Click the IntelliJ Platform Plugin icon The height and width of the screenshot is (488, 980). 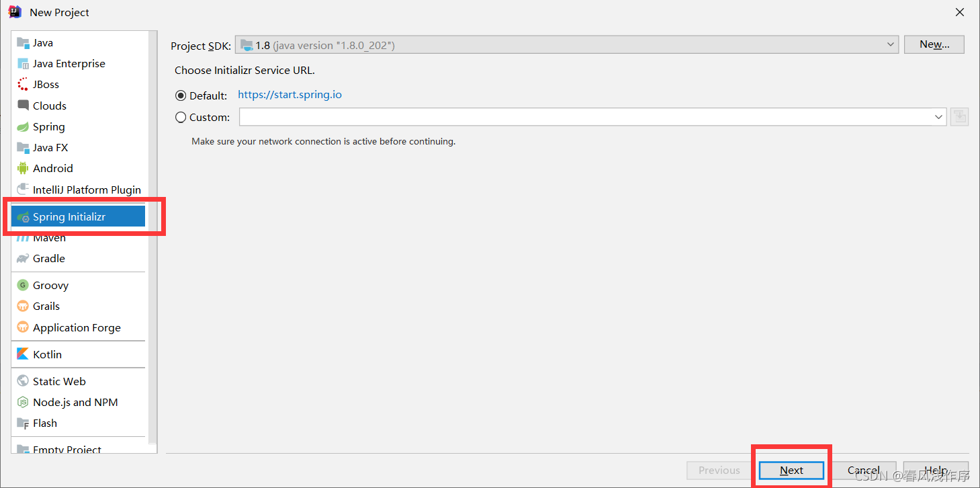[23, 190]
